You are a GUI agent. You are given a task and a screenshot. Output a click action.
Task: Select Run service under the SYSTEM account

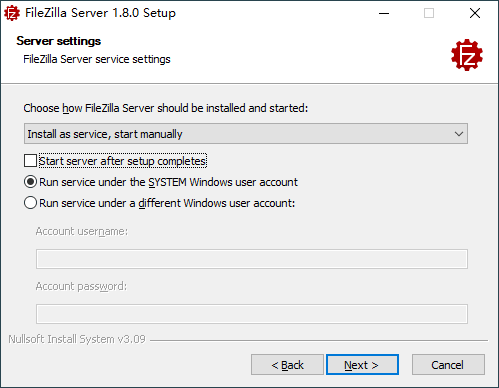click(30, 182)
